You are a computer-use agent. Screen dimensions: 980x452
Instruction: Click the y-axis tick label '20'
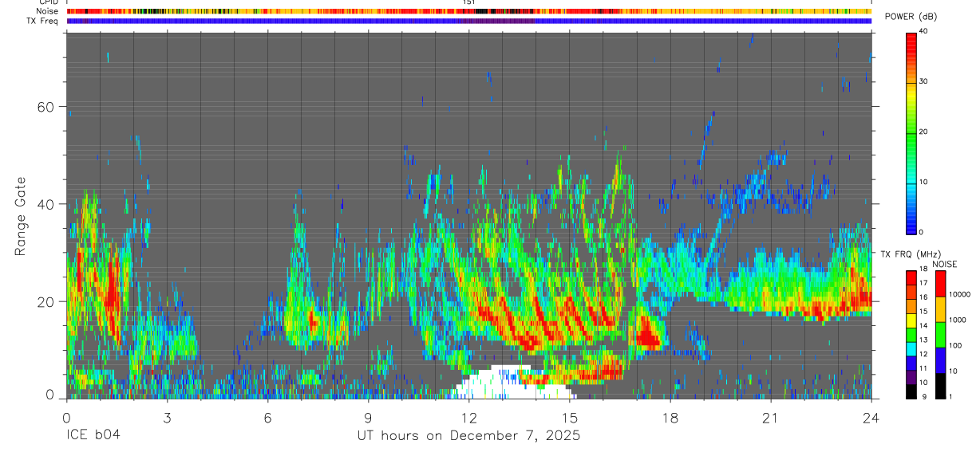click(46, 301)
